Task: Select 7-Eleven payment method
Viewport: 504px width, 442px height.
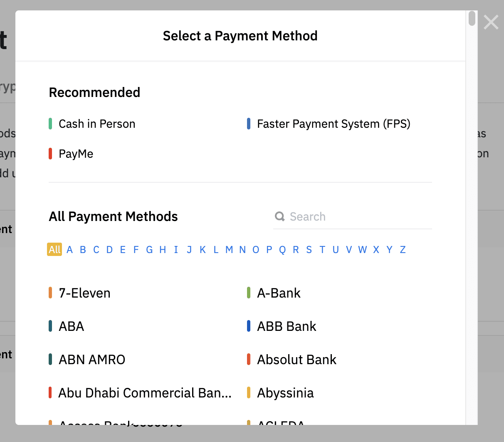Action: (84, 293)
